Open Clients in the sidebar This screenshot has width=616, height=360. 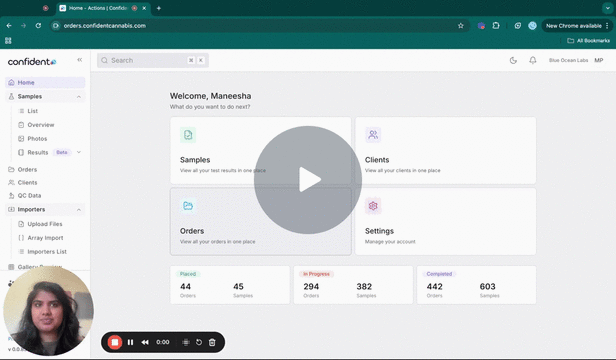(x=27, y=182)
